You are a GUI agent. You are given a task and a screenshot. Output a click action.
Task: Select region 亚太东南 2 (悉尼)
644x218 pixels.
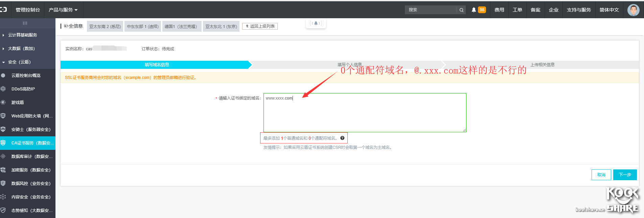pos(105,26)
